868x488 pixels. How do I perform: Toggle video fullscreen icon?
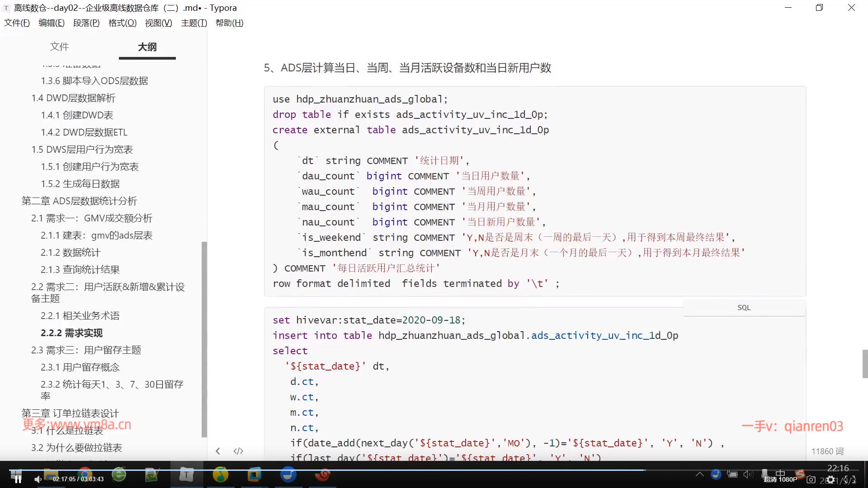[850, 479]
